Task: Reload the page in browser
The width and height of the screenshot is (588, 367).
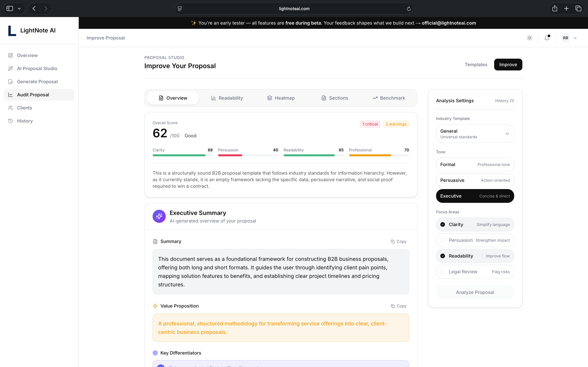Action: [x=409, y=9]
